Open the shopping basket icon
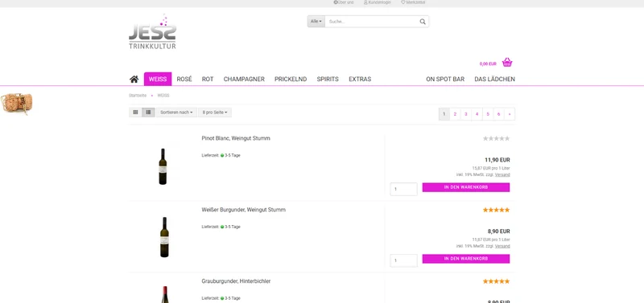Screen dimensions: 644x303 pyautogui.click(x=507, y=63)
